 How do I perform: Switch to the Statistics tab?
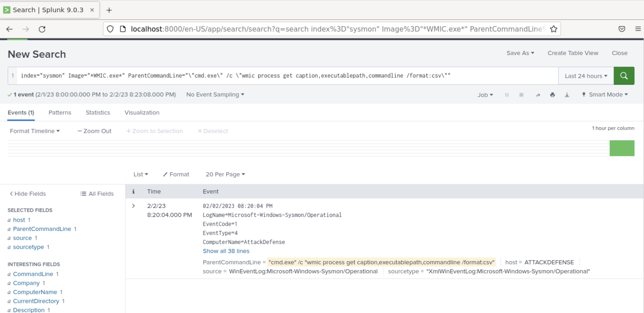98,113
